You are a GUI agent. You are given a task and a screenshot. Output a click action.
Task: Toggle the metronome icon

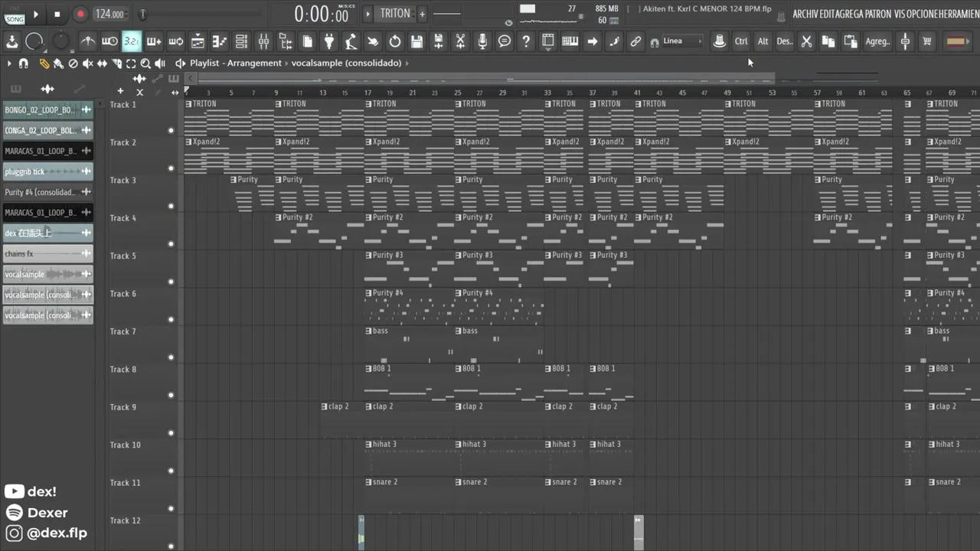point(88,41)
